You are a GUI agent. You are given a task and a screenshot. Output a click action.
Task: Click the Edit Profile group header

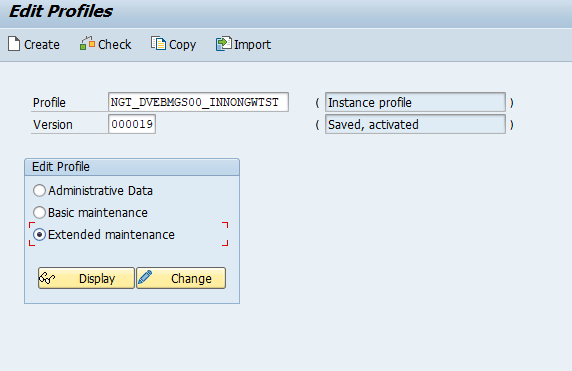pos(132,167)
